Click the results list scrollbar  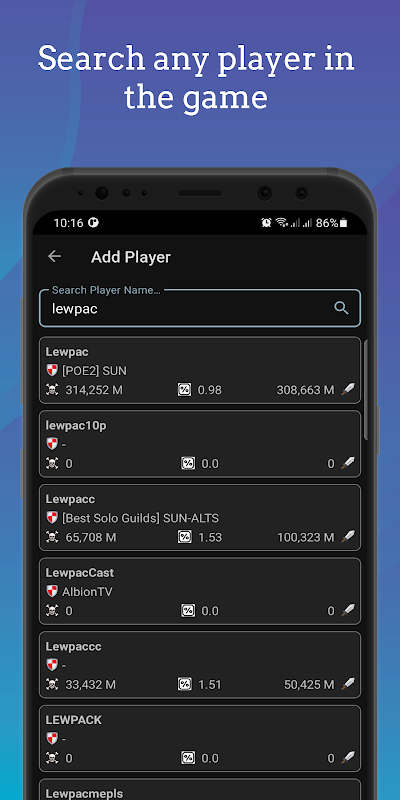click(x=366, y=391)
